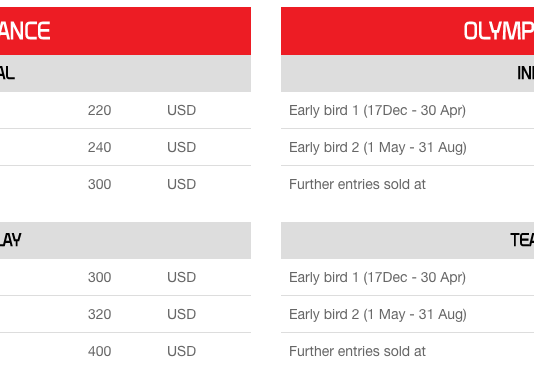Screen dimensions: 534x376
Task: Click bottom Further entries sold at row
Action: pos(407,351)
